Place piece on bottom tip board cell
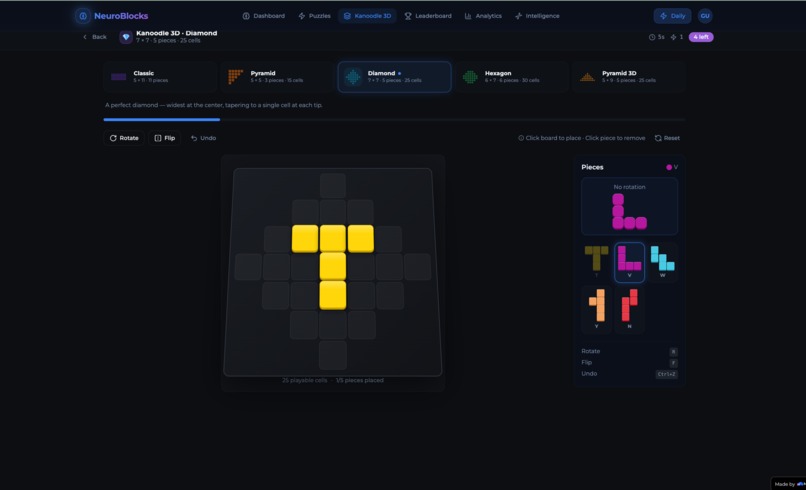 pyautogui.click(x=333, y=355)
